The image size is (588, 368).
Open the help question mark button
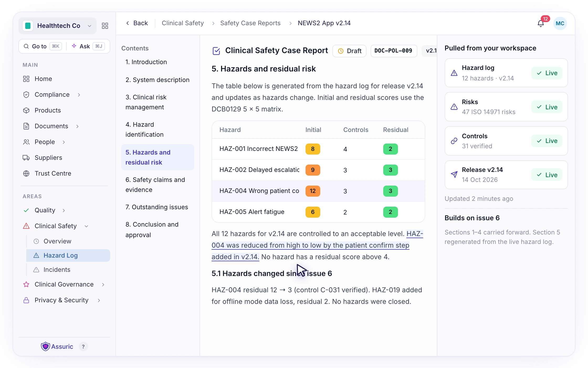(x=83, y=346)
